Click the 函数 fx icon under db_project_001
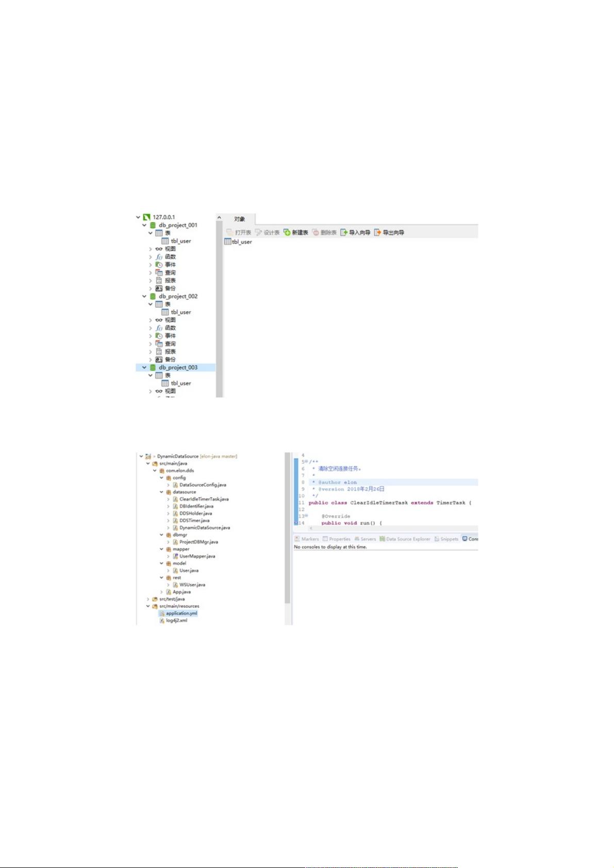Image resolution: width=614 pixels, height=868 pixels. 159,257
